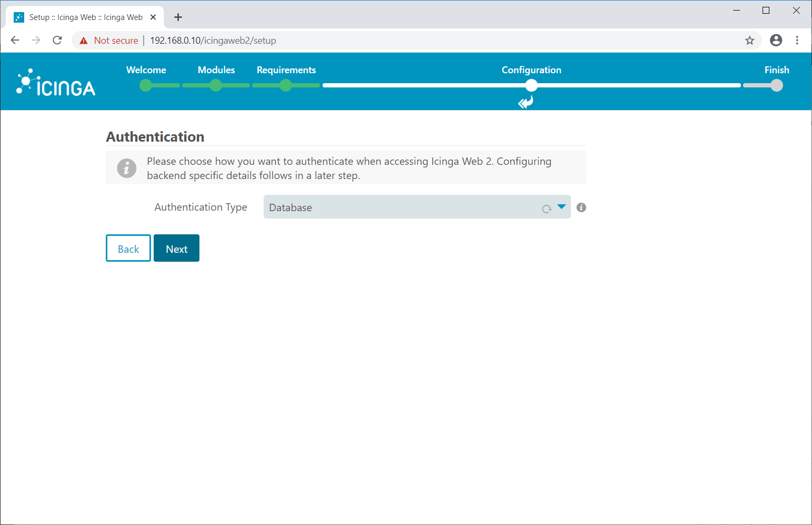The width and height of the screenshot is (812, 525).
Task: Click the Icinga logo in header
Action: [56, 83]
